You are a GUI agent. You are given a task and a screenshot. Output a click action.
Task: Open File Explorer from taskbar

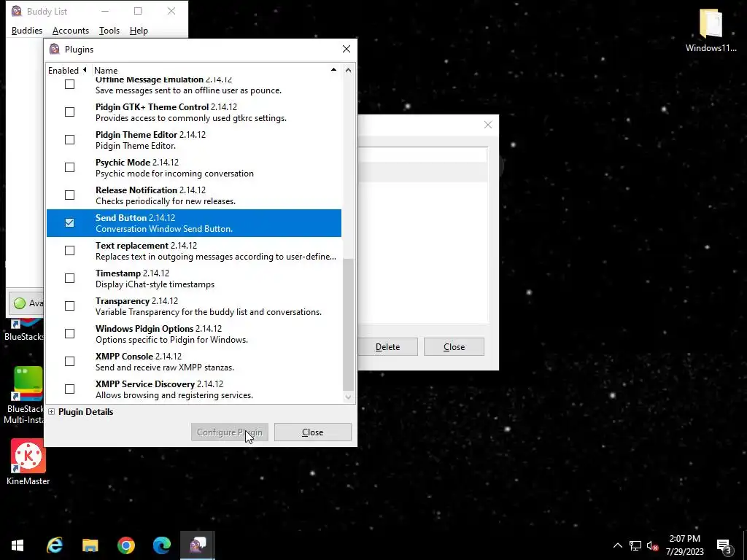pyautogui.click(x=90, y=545)
